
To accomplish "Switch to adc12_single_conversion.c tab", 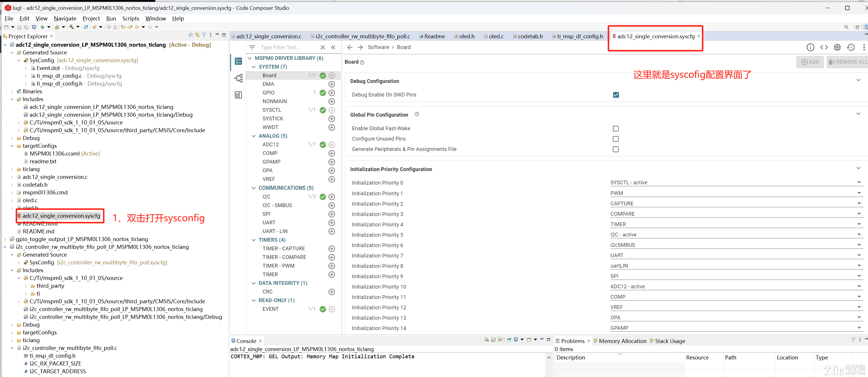I will 266,36.
